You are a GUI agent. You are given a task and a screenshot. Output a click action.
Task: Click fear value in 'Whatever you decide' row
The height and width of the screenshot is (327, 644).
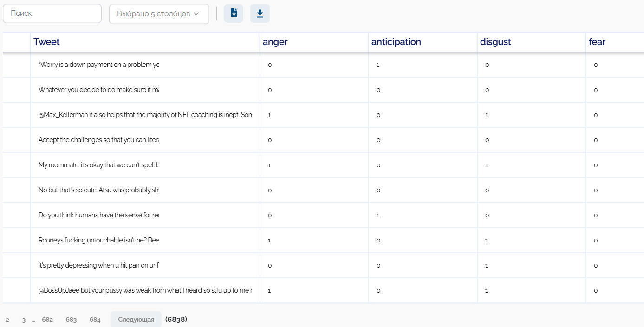(x=596, y=90)
